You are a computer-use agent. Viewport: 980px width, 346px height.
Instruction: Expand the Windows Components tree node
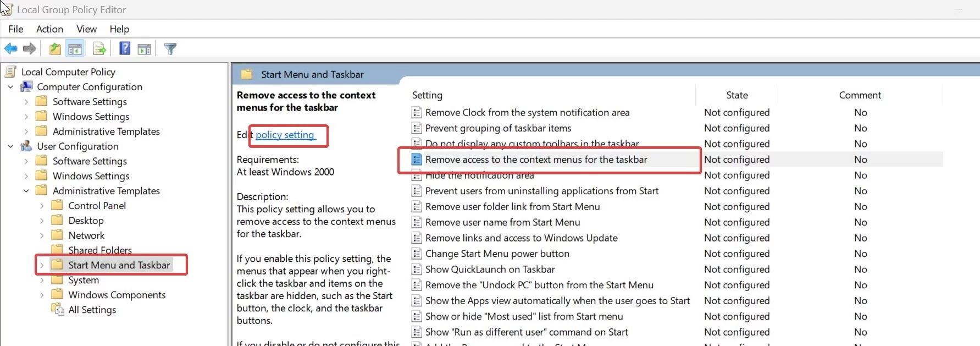coord(42,294)
